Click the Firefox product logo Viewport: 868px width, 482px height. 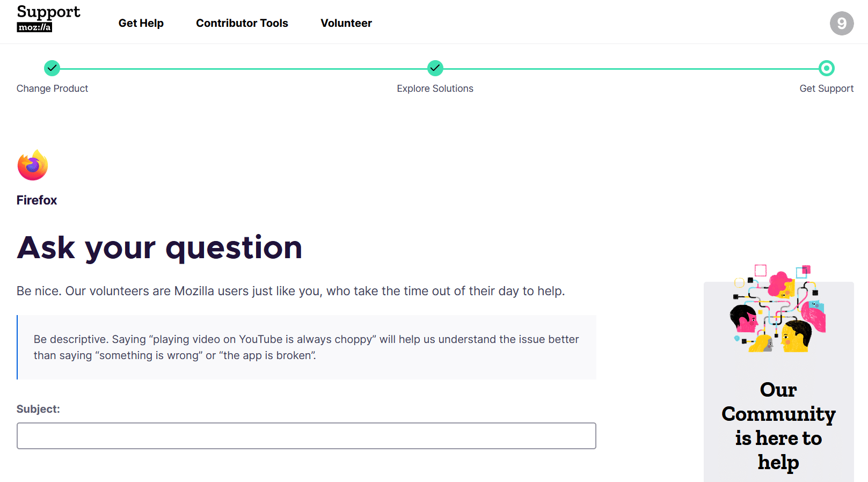[x=33, y=165]
